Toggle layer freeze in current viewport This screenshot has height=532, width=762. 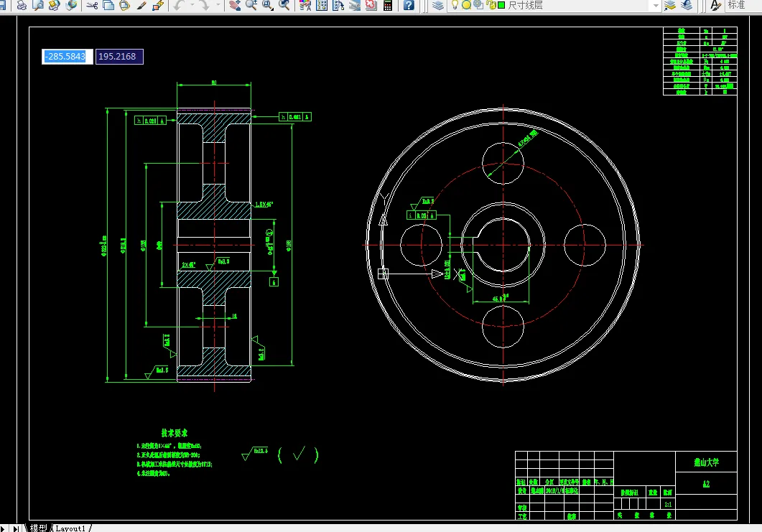click(x=478, y=5)
